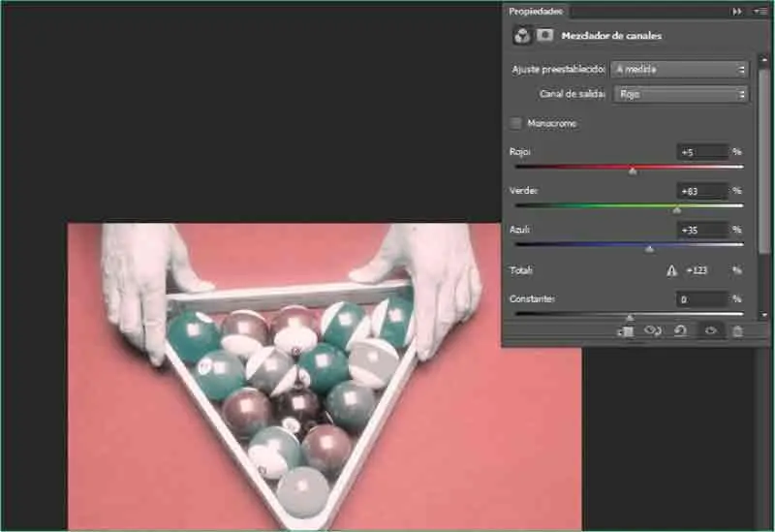Viewport: 775px width, 532px height.
Task: Click the panel scrollbar down arrow
Action: [x=765, y=315]
